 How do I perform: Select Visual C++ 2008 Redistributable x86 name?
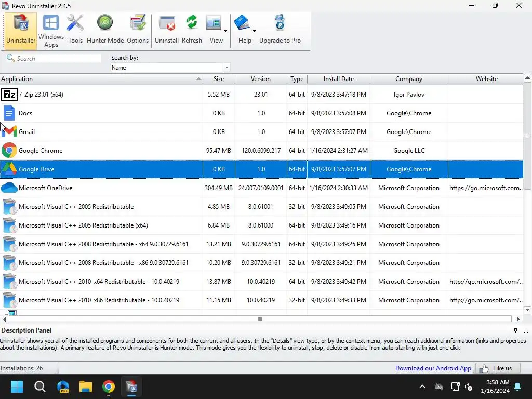point(103,262)
